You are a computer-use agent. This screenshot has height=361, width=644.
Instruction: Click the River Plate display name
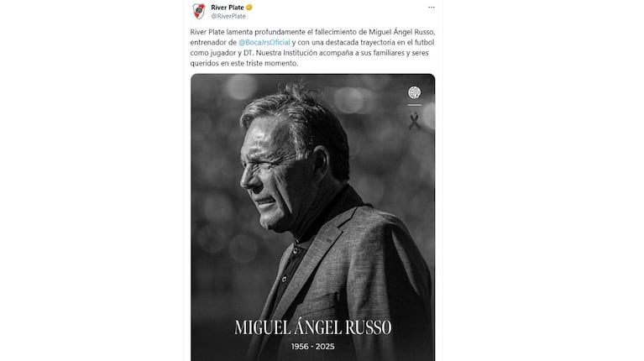pos(228,8)
